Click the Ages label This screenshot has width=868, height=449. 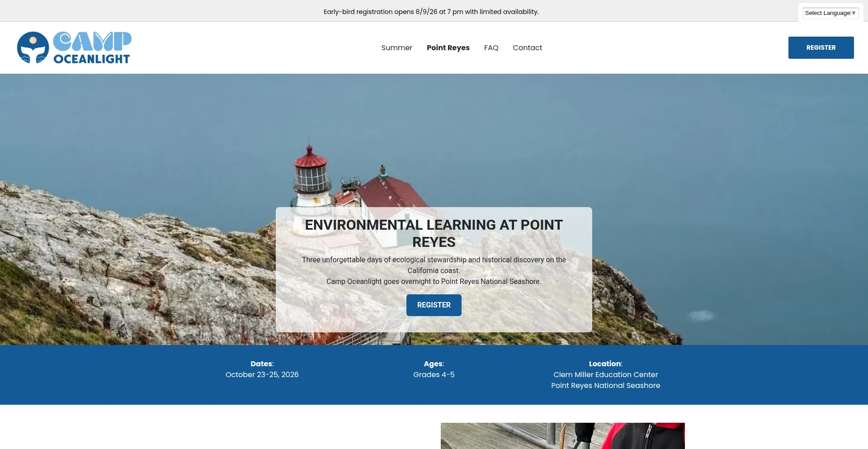[x=434, y=364]
